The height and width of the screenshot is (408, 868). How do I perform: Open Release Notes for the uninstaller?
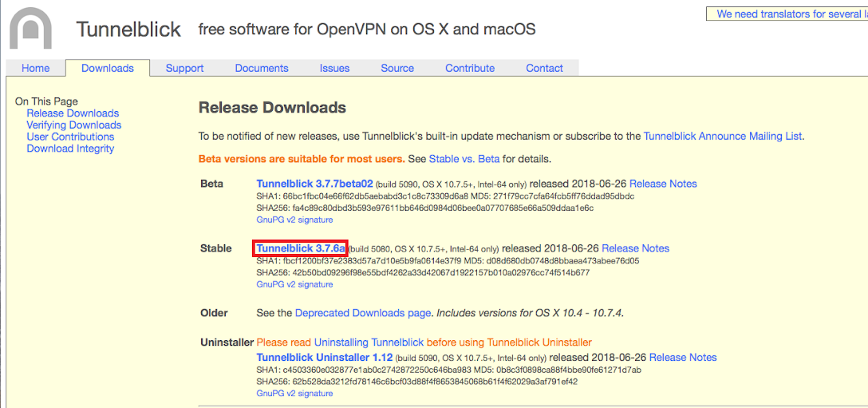[683, 357]
